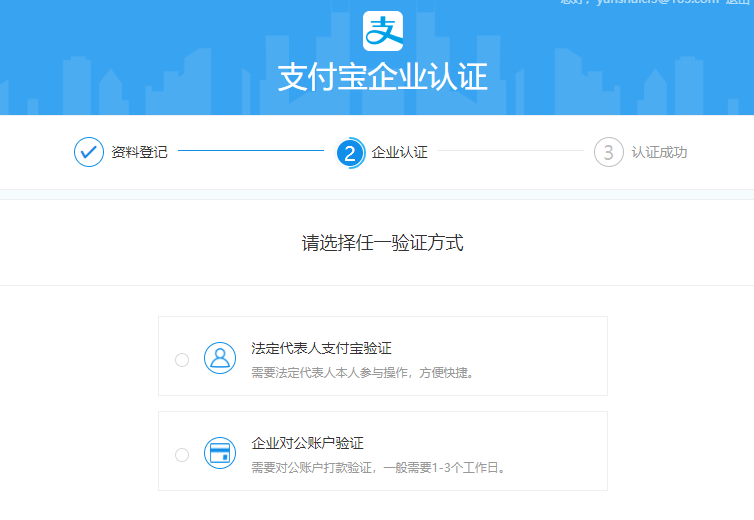This screenshot has width=754, height=520.
Task: Click the step 2 circle icon
Action: pos(350,153)
